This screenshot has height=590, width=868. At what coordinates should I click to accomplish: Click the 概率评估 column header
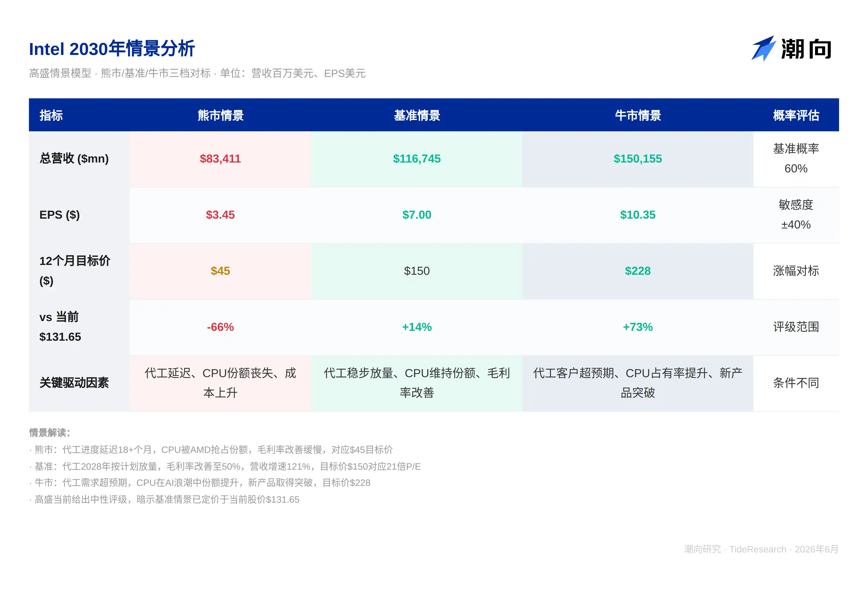pos(796,115)
